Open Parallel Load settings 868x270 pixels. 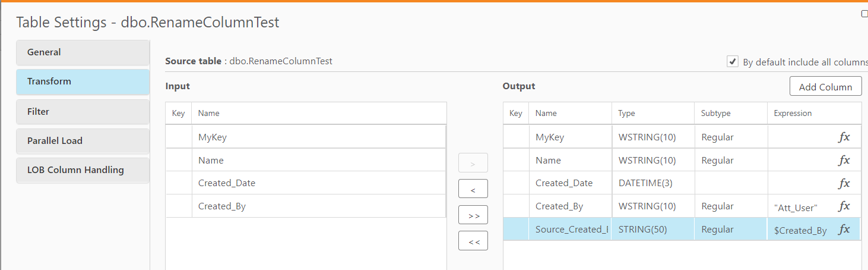click(82, 141)
